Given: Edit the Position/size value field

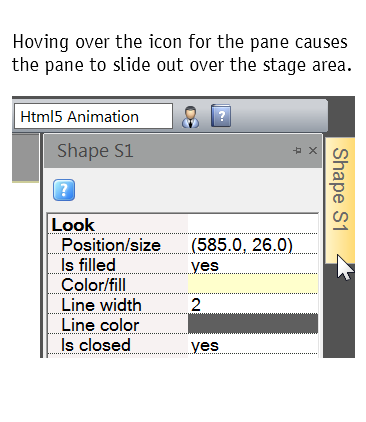Looking at the screenshot, I should click(253, 245).
